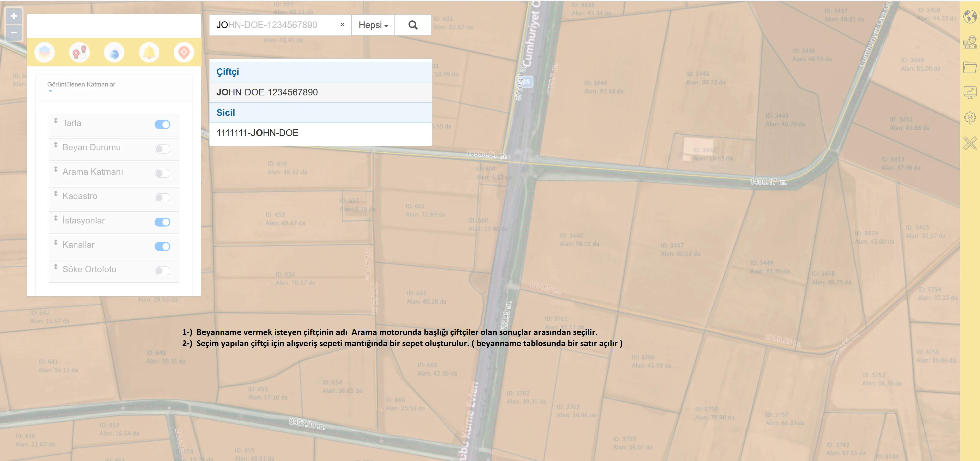Zoom in the map with plus button
The image size is (980, 461).
pyautogui.click(x=14, y=16)
